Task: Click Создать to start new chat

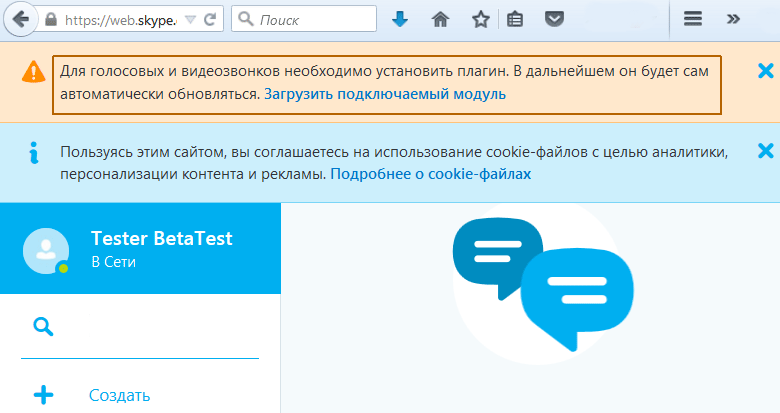Action: click(119, 395)
